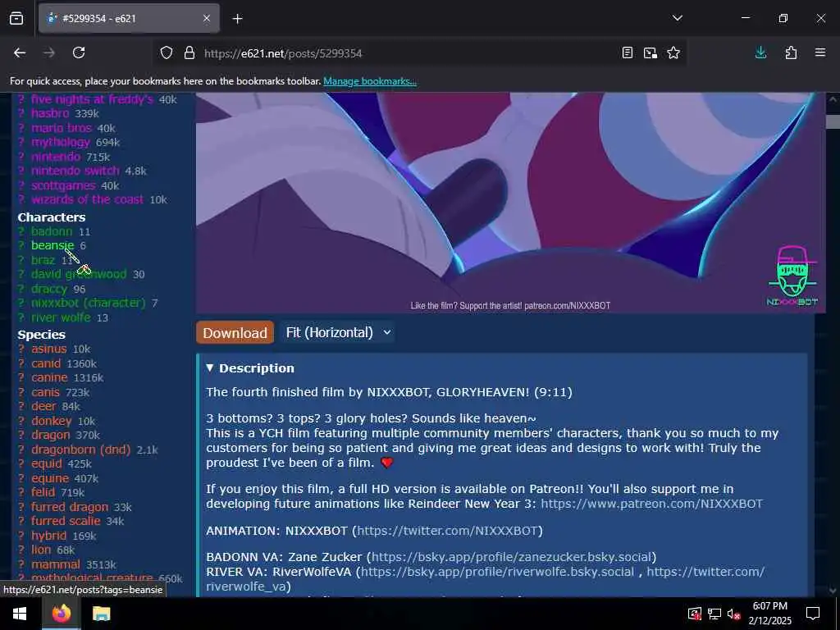Select the furred dragon species tag
The width and height of the screenshot is (840, 630).
coord(70,507)
